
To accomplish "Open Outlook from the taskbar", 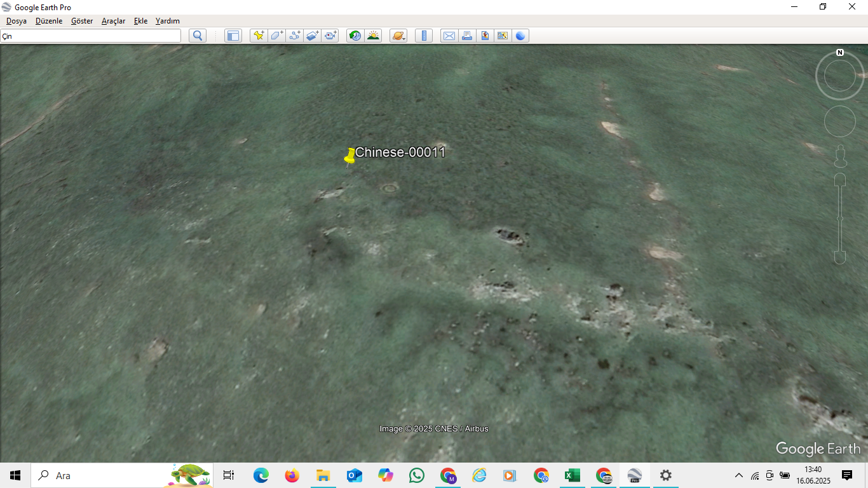I will (355, 475).
